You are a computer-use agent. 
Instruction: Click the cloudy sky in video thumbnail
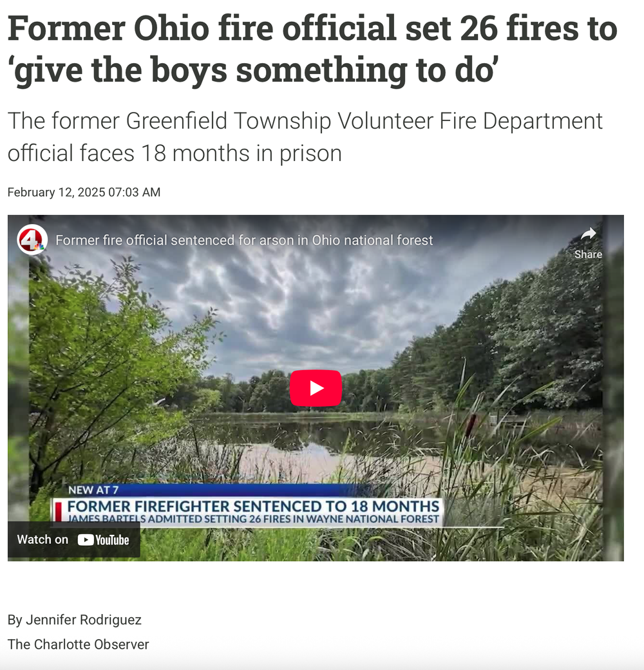point(299,299)
